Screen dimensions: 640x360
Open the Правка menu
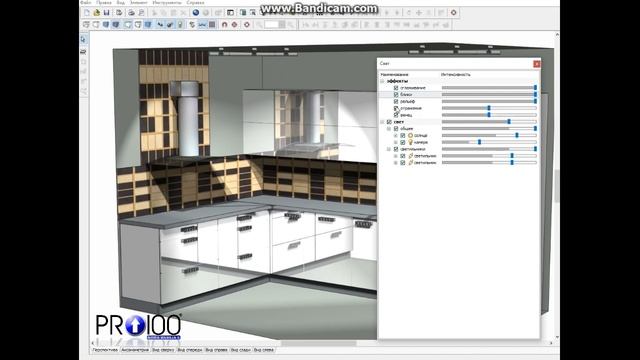pyautogui.click(x=104, y=2)
